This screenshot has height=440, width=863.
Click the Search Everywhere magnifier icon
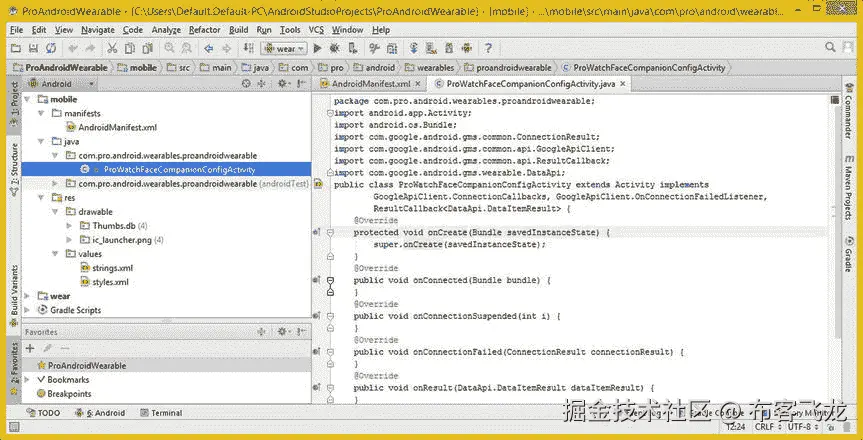point(831,48)
